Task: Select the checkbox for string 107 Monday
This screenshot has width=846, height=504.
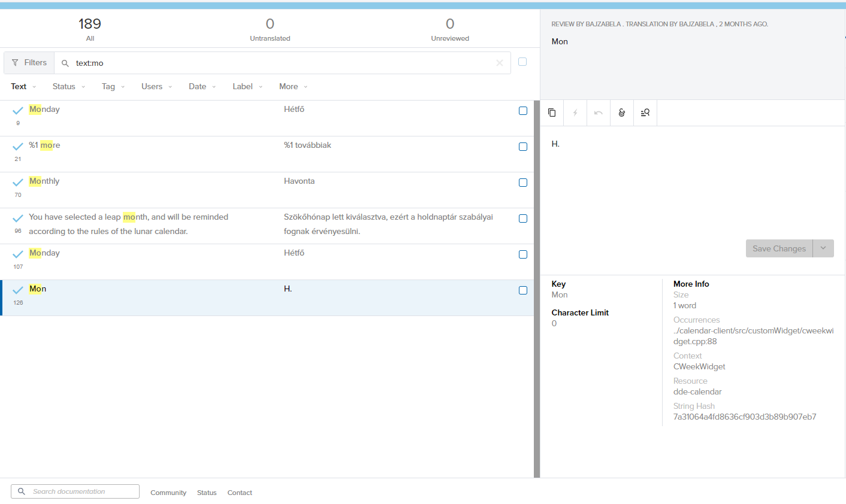Action: 523,254
